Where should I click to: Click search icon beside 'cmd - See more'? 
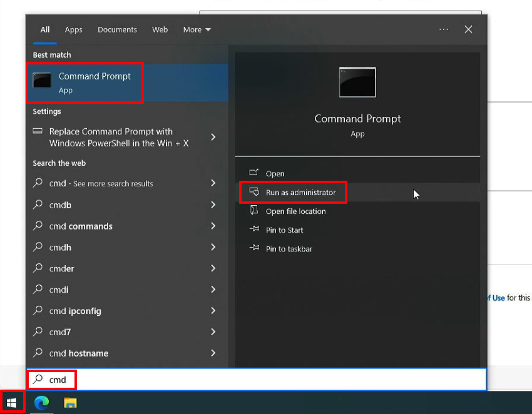pos(38,183)
